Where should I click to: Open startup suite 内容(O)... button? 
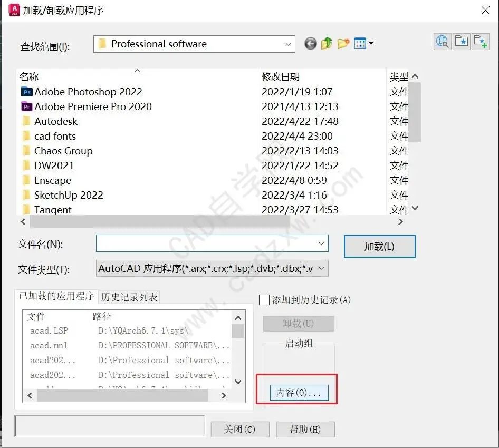coord(299,392)
